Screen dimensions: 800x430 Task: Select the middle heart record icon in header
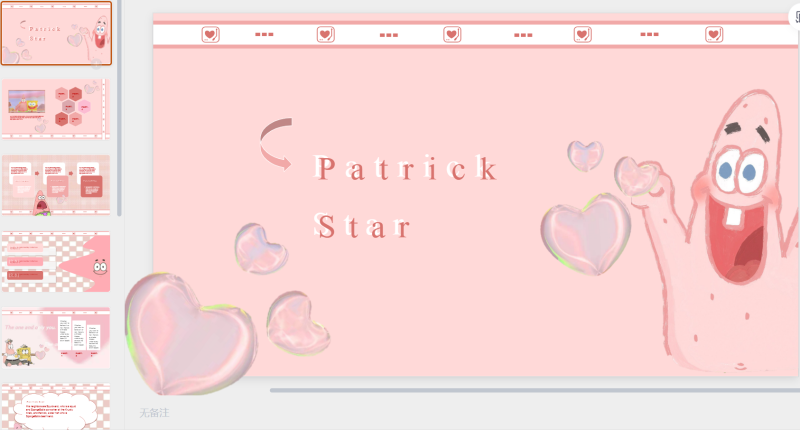coord(452,35)
